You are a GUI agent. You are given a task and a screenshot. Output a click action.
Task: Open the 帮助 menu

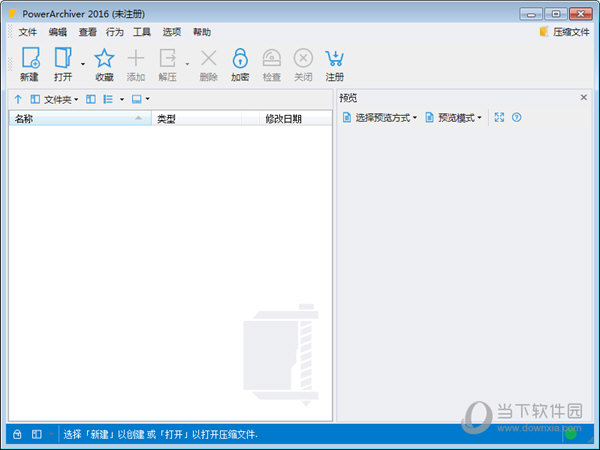[x=202, y=32]
